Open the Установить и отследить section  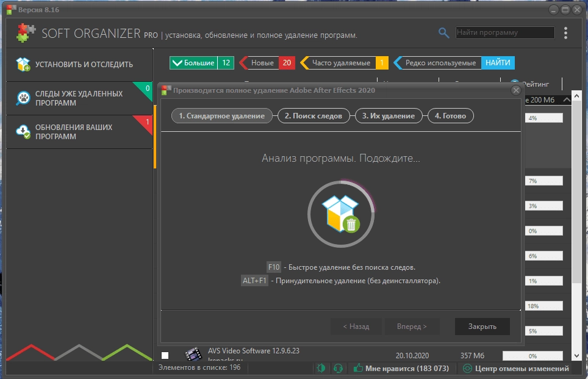[x=79, y=65]
